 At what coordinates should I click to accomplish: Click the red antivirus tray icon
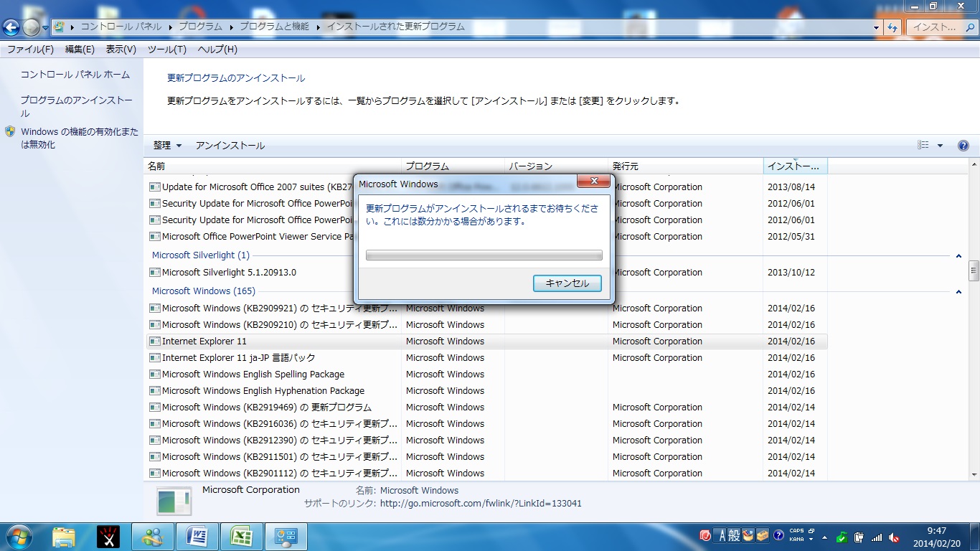point(705,535)
